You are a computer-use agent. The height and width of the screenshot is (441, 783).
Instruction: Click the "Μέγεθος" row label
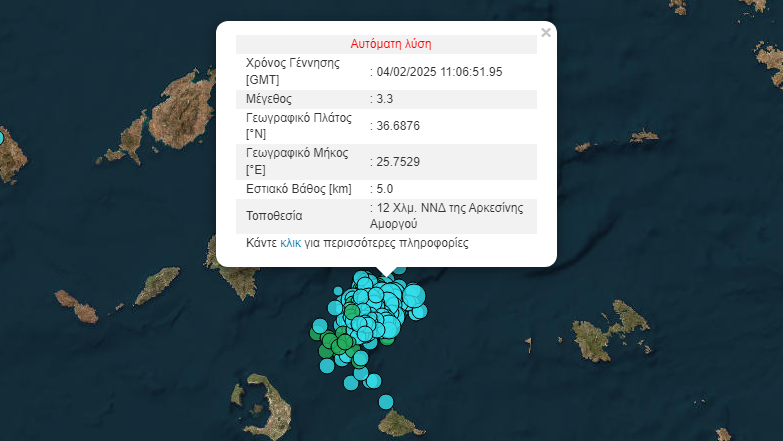[268, 99]
